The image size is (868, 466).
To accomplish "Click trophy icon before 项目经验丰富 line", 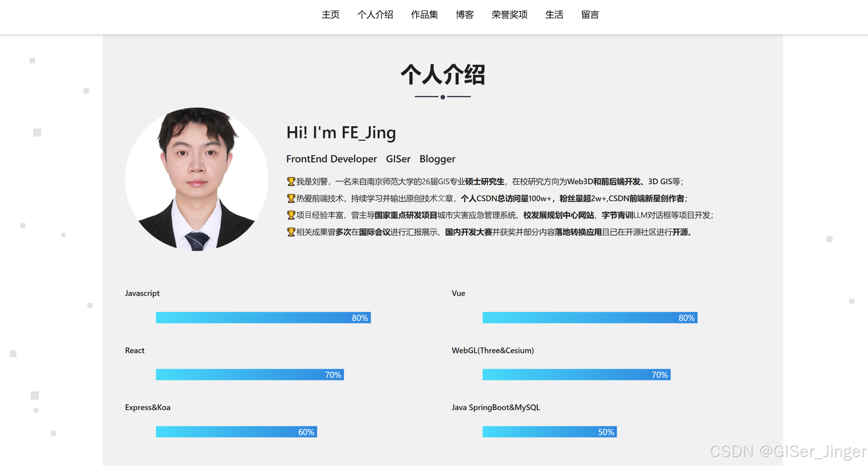I will click(x=291, y=215).
